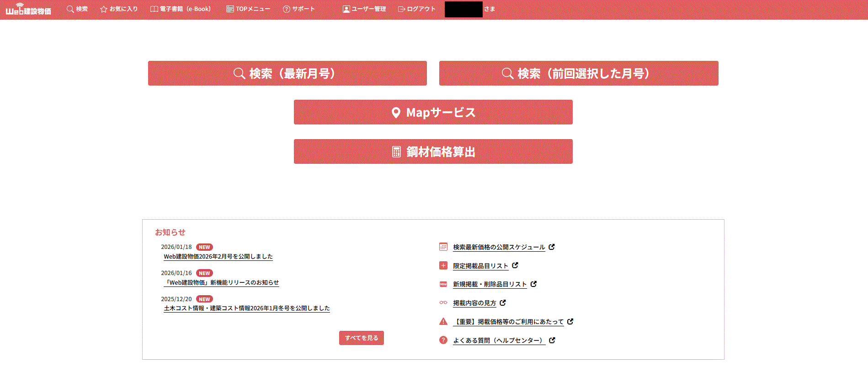Viewport: 868px width, 389px height.
Task: Click the question mark icon beside よくある質問
Action: click(x=443, y=340)
